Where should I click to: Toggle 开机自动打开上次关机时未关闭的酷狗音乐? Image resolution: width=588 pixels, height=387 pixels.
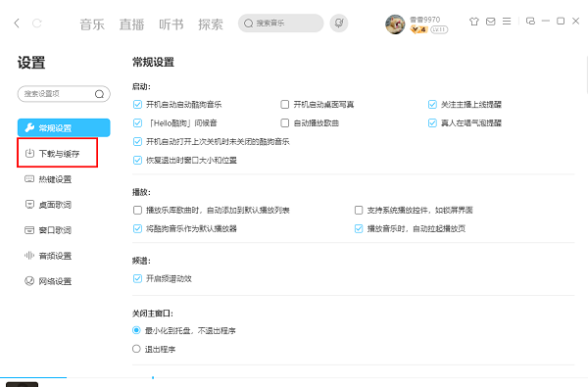coord(137,142)
